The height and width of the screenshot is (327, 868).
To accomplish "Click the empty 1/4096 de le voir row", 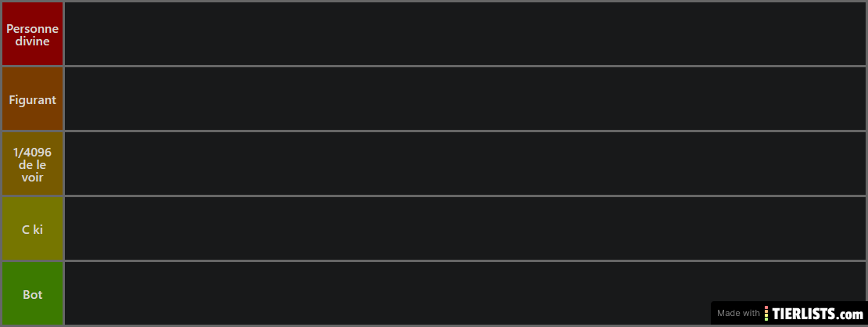I will tap(465, 163).
